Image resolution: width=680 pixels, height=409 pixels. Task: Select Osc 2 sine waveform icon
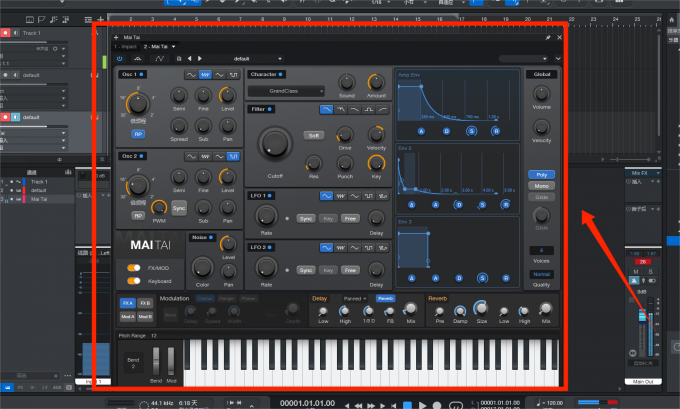click(x=191, y=156)
